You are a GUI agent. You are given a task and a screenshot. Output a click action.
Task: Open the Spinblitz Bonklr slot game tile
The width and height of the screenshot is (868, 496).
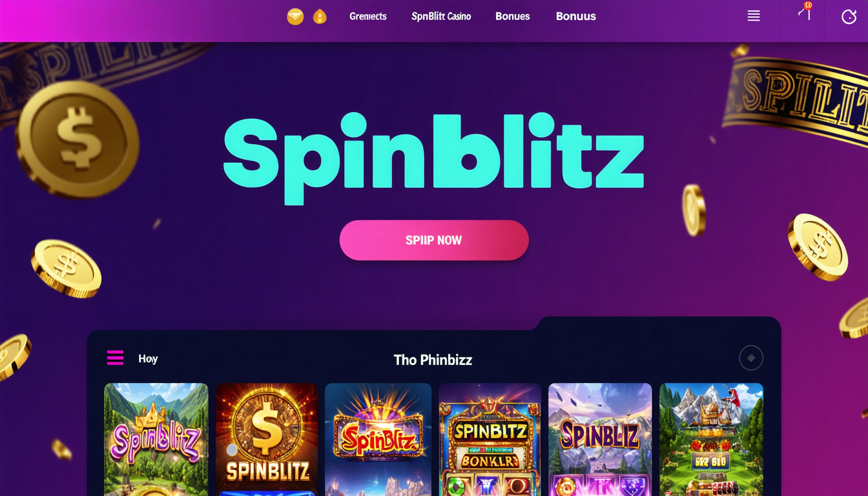490,439
